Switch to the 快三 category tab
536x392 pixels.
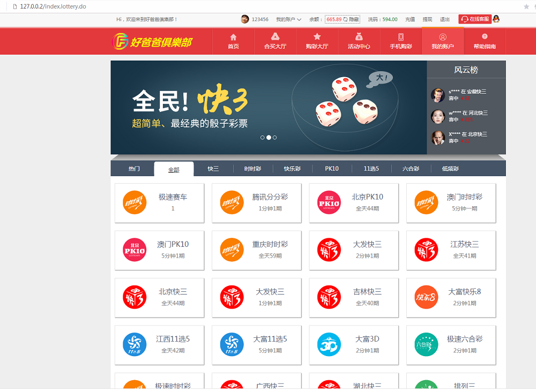213,169
